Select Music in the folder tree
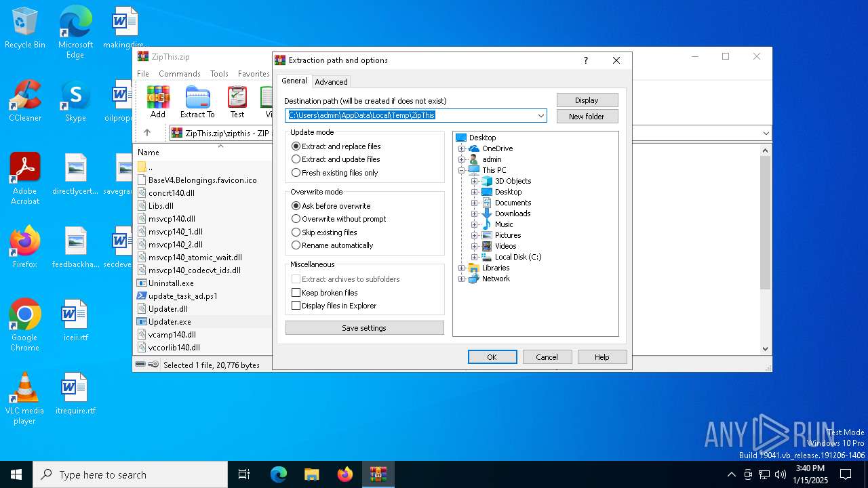 click(504, 224)
